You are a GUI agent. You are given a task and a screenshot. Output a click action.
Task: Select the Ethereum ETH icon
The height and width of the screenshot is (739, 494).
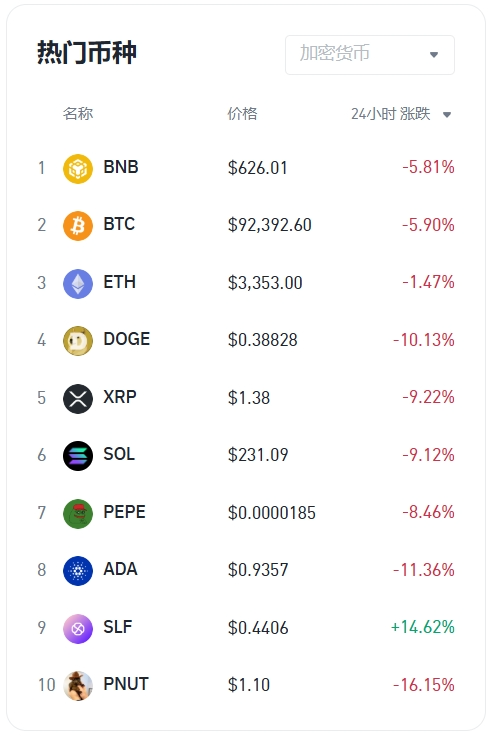point(78,283)
